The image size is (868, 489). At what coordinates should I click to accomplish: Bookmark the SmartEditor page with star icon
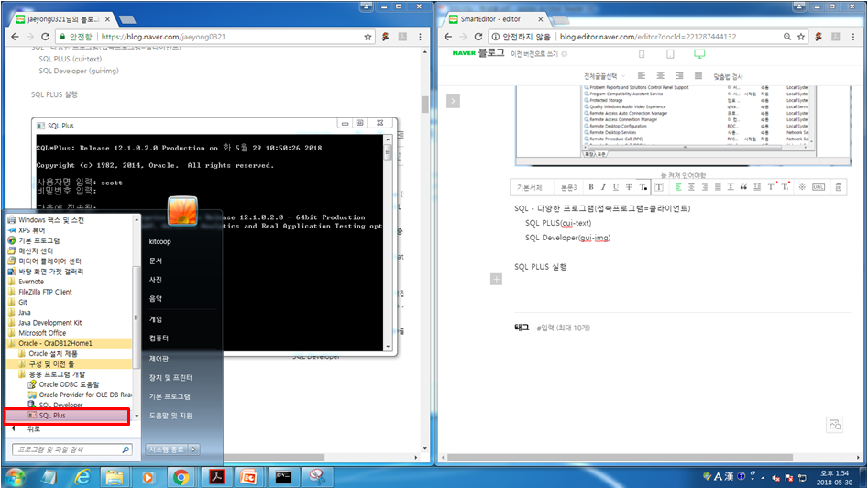(x=800, y=37)
